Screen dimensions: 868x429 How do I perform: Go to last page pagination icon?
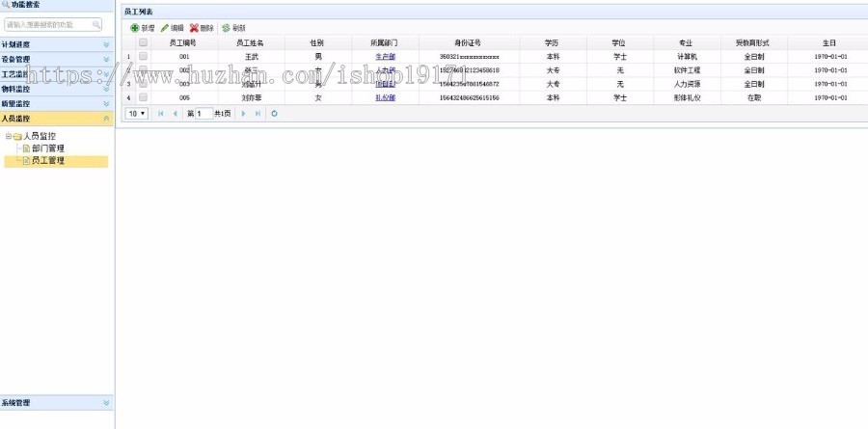click(258, 114)
